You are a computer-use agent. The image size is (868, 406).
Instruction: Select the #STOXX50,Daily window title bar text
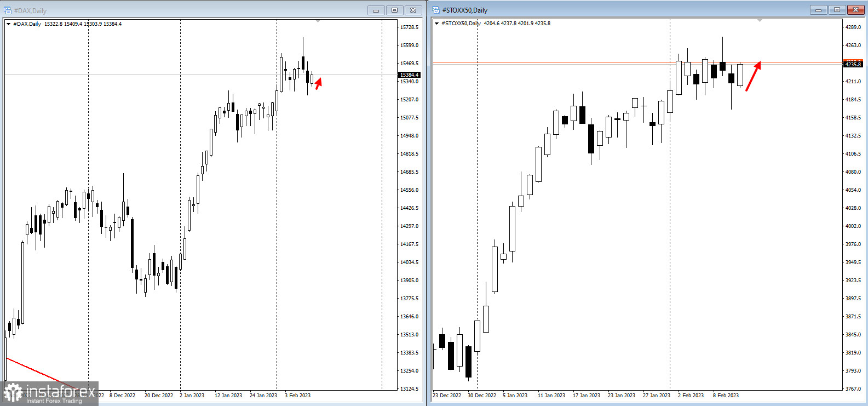(x=464, y=10)
